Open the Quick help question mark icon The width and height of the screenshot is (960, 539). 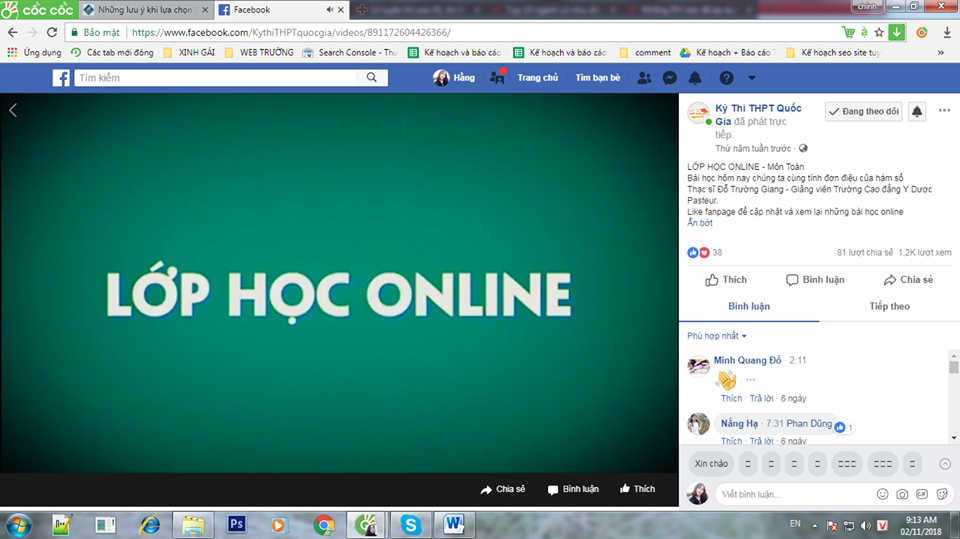click(726, 78)
